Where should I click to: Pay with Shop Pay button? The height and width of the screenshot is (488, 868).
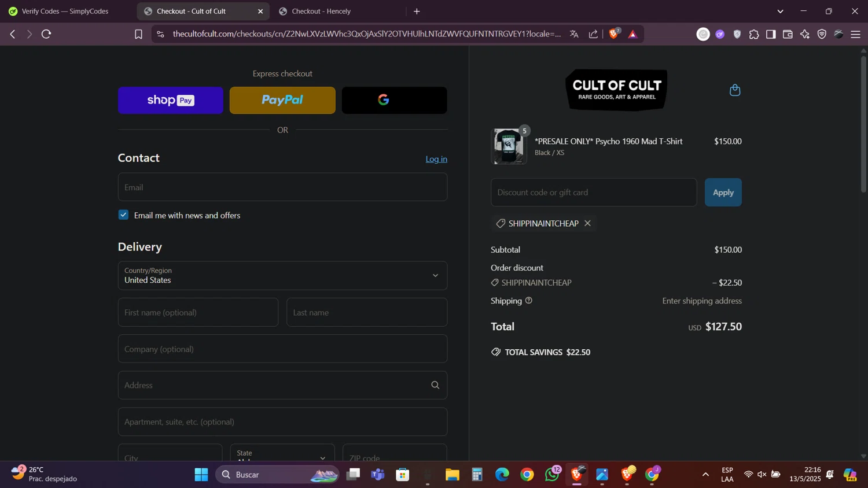[171, 100]
